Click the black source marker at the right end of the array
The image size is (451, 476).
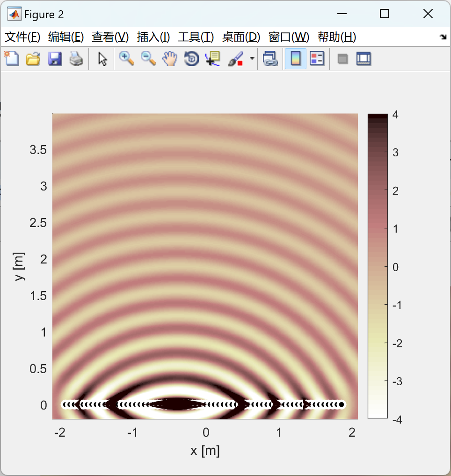pos(342,404)
